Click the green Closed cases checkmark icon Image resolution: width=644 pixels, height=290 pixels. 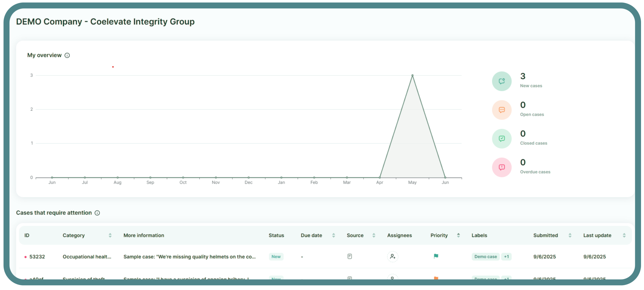pyautogui.click(x=501, y=138)
